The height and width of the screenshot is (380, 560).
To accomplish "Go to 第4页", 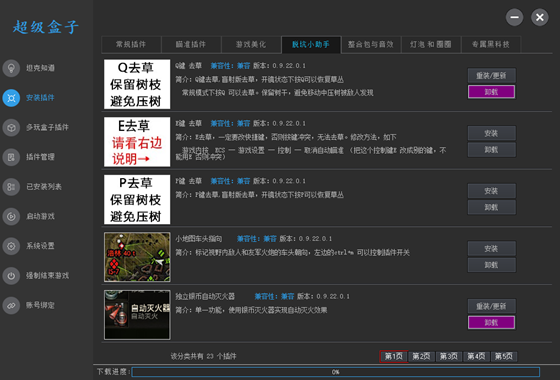I will pos(476,356).
